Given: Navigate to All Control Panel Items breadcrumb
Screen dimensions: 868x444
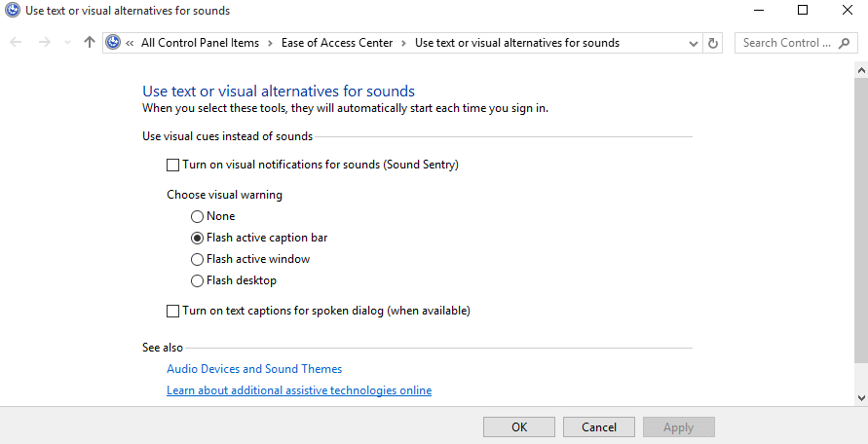Looking at the screenshot, I should click(200, 43).
